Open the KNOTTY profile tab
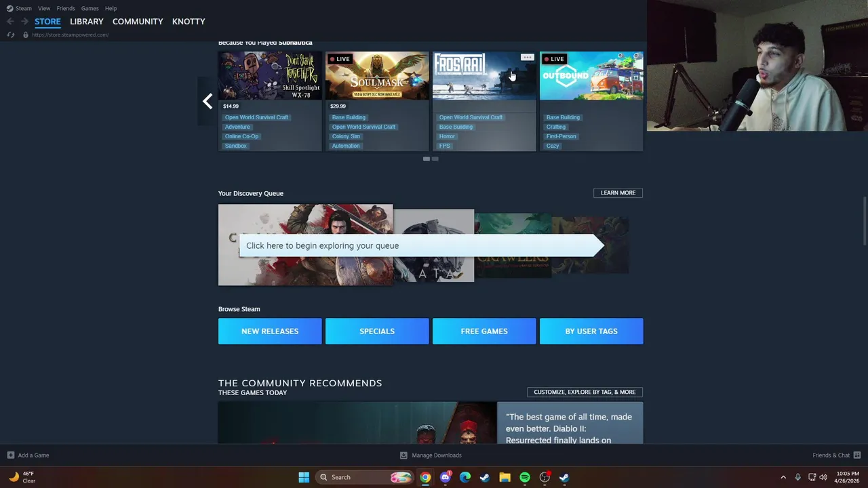This screenshot has width=868, height=488. click(189, 22)
